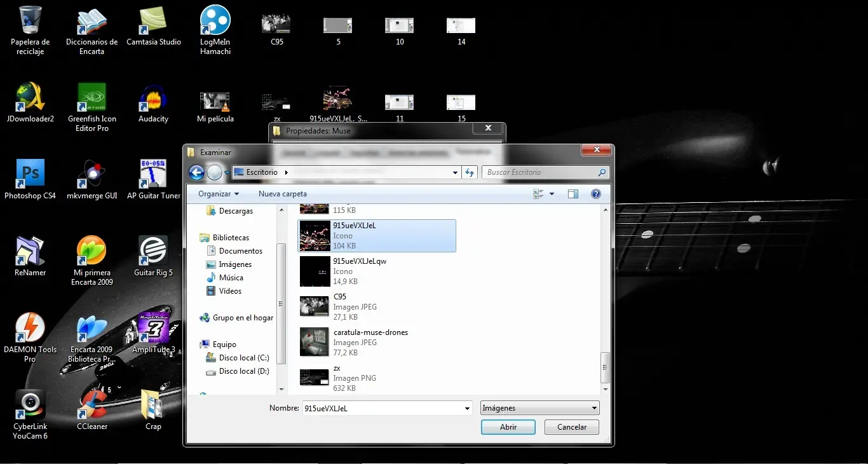Open the Organizar menu
Image resolution: width=868 pixels, height=464 pixels.
click(x=219, y=194)
